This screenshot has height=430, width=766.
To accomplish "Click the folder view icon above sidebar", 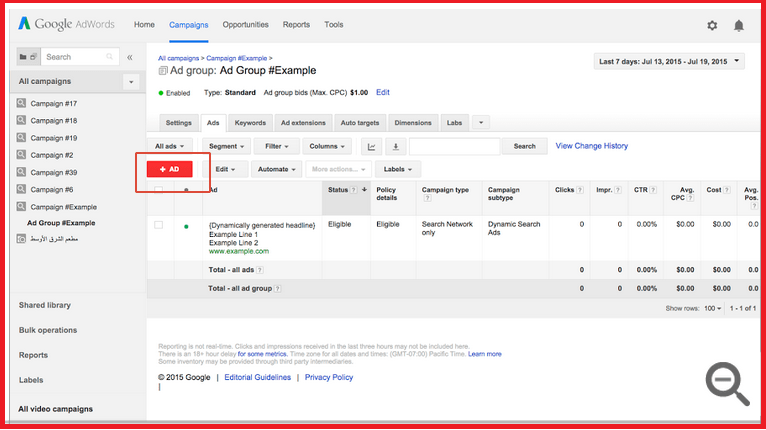I will point(28,57).
